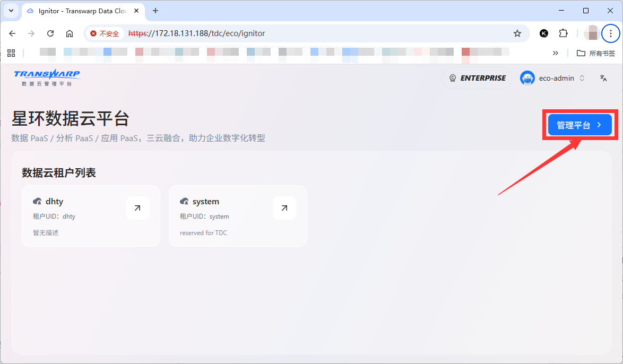623x364 pixels.
Task: Toggle the browser extensions puzzle icon
Action: [x=563, y=33]
